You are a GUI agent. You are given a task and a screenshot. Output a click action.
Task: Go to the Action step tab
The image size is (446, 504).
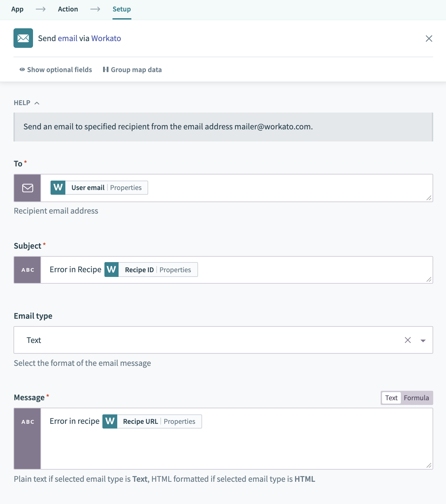(68, 9)
